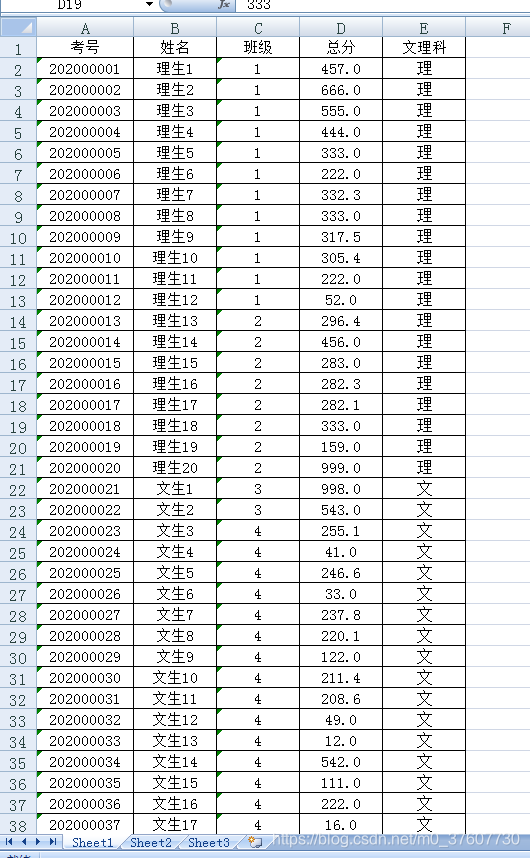Select column C header
530x858 pixels.
pos(258,27)
